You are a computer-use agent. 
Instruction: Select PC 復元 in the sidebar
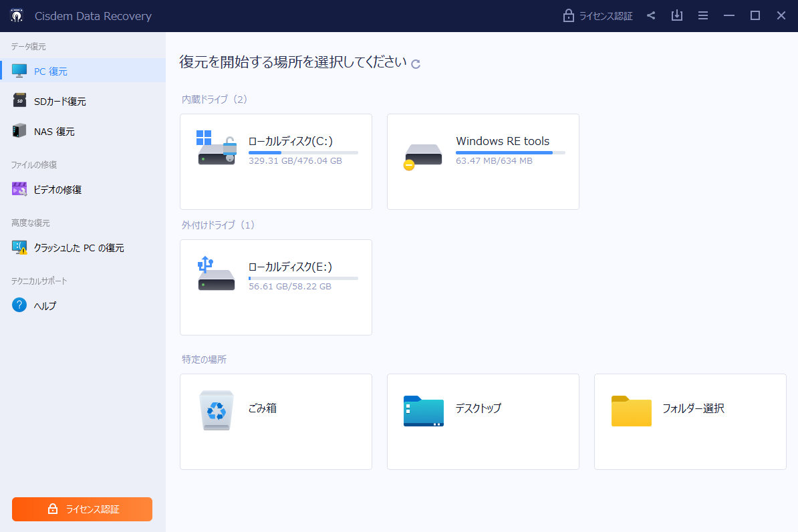pos(51,71)
